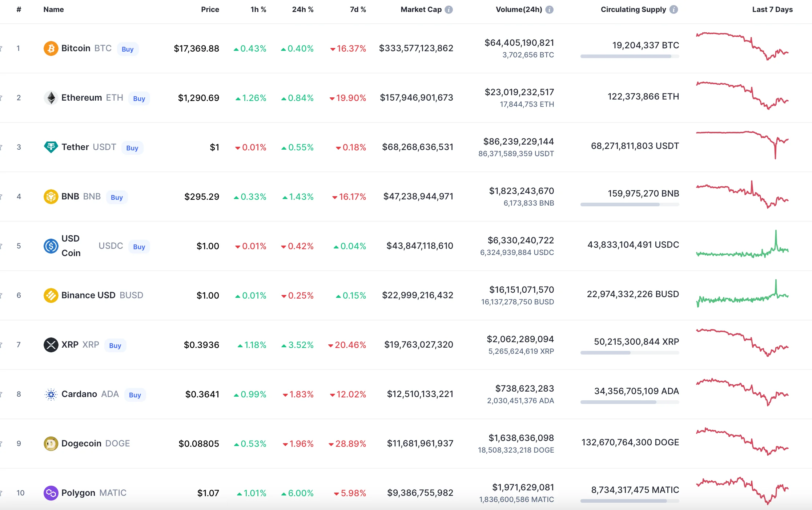812x510 pixels.
Task: Click the Polygon MATIC logo icon
Action: click(x=51, y=493)
